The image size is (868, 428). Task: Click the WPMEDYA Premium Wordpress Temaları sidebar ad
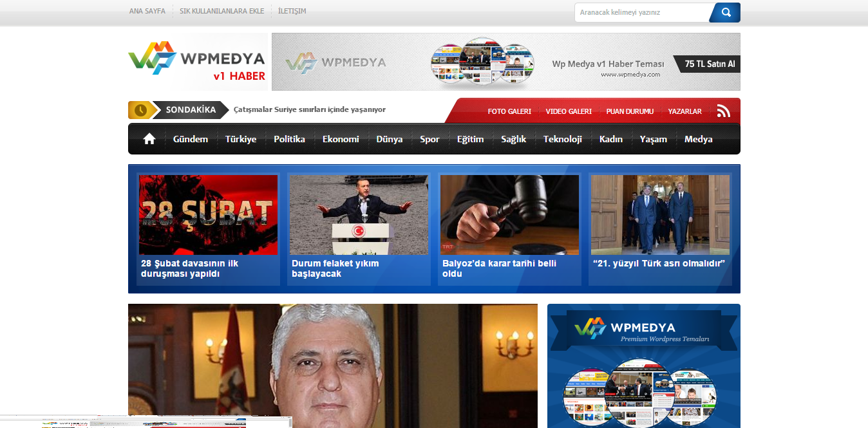(643, 366)
